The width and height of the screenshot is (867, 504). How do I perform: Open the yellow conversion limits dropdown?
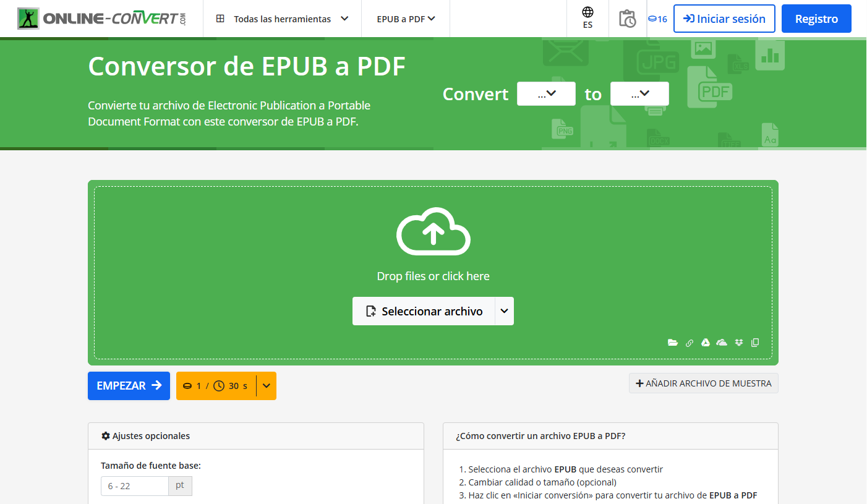[x=266, y=385]
